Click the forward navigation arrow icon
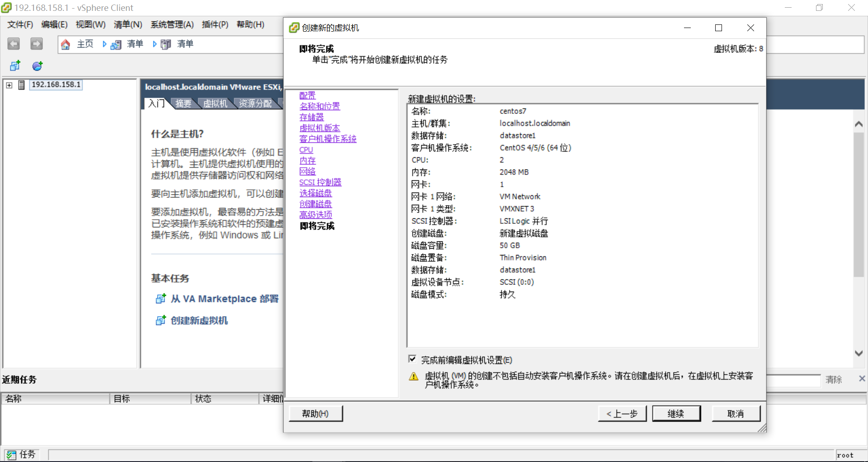 [36, 43]
